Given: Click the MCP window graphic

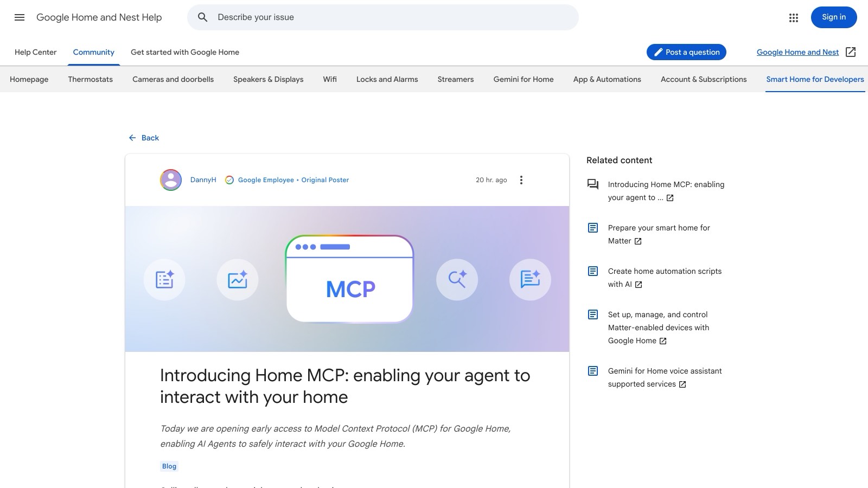Looking at the screenshot, I should pos(349,279).
